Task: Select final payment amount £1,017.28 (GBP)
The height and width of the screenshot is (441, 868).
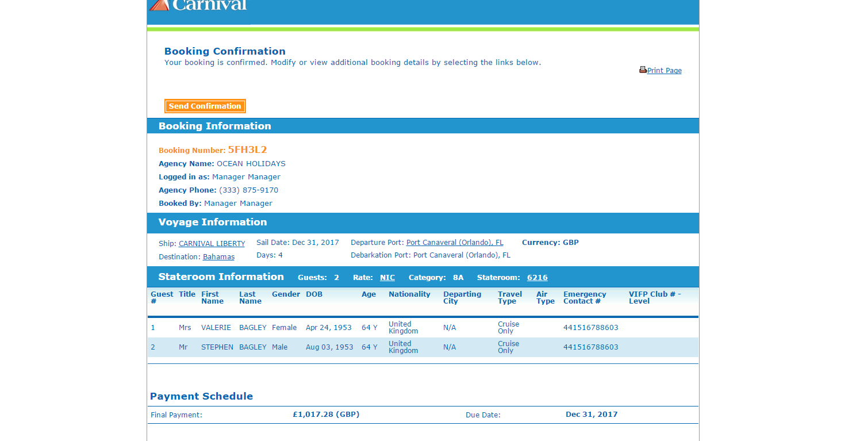Action: coord(326,415)
